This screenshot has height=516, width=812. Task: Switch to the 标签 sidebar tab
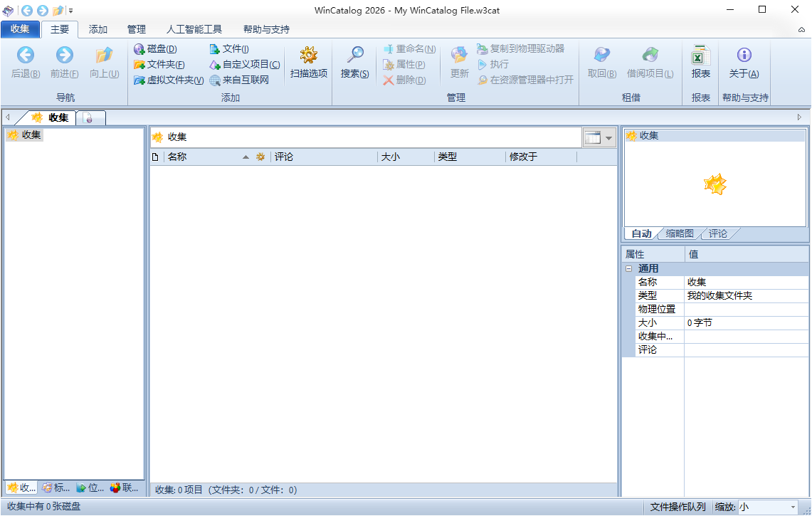point(56,488)
